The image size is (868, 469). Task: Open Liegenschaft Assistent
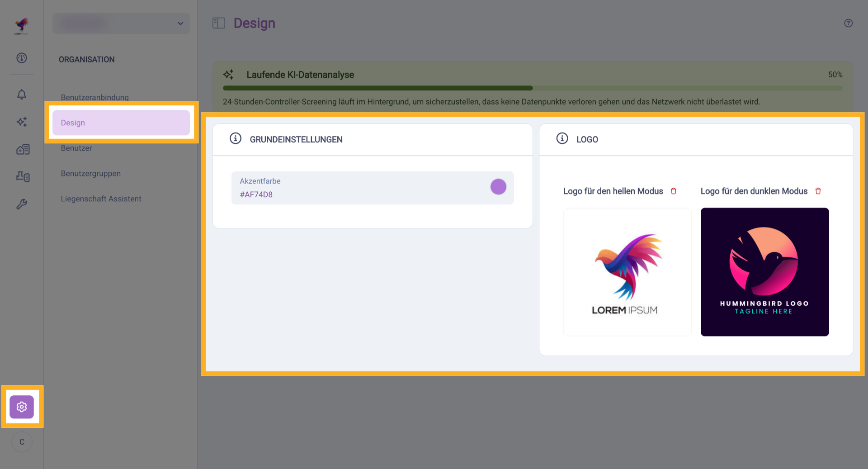point(101,199)
